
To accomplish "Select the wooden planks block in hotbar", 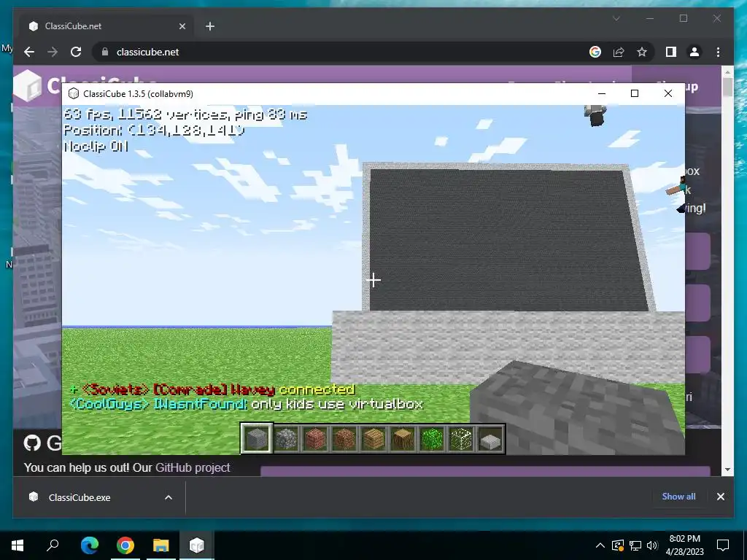I will pyautogui.click(x=373, y=438).
